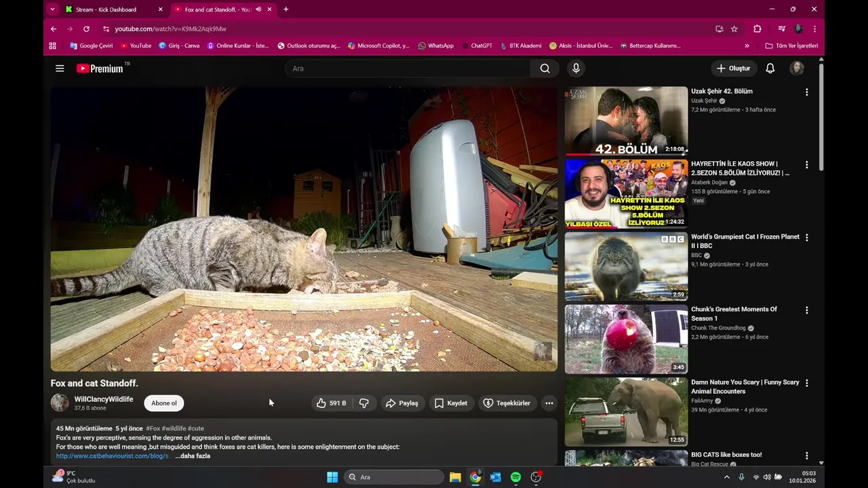This screenshot has width=868, height=488.
Task: Open Tüm Yer İşaretleri bookmarks folder
Action: click(x=791, y=46)
